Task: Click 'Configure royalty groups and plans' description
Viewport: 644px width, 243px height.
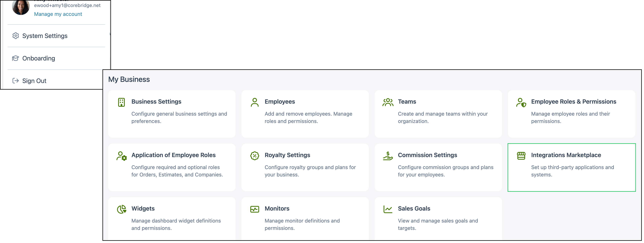Action: click(310, 171)
